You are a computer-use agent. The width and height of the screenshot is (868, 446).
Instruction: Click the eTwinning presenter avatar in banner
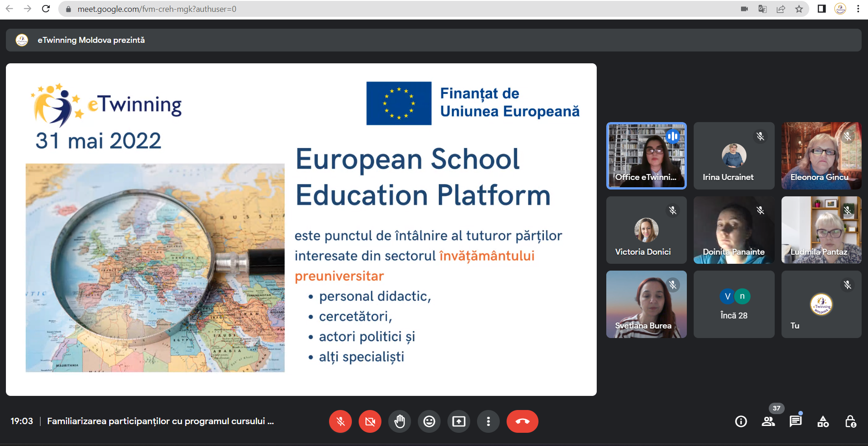[x=22, y=40]
